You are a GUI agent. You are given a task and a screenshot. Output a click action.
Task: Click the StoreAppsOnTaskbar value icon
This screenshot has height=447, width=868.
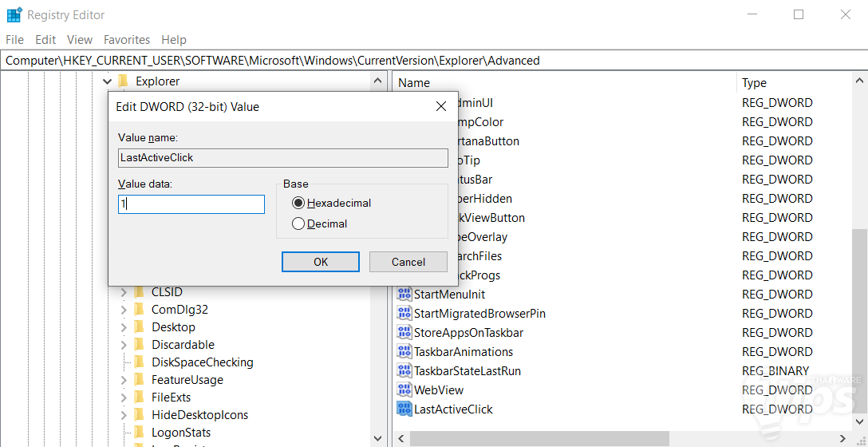[x=404, y=333]
